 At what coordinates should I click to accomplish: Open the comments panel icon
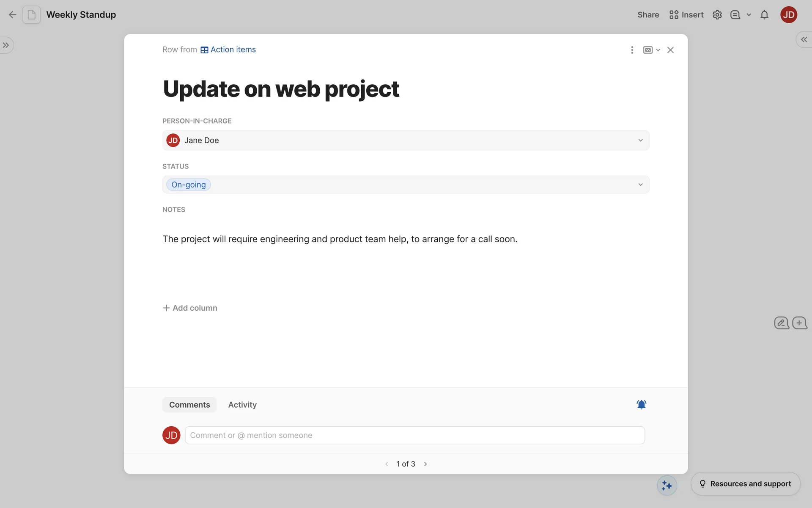coord(735,15)
